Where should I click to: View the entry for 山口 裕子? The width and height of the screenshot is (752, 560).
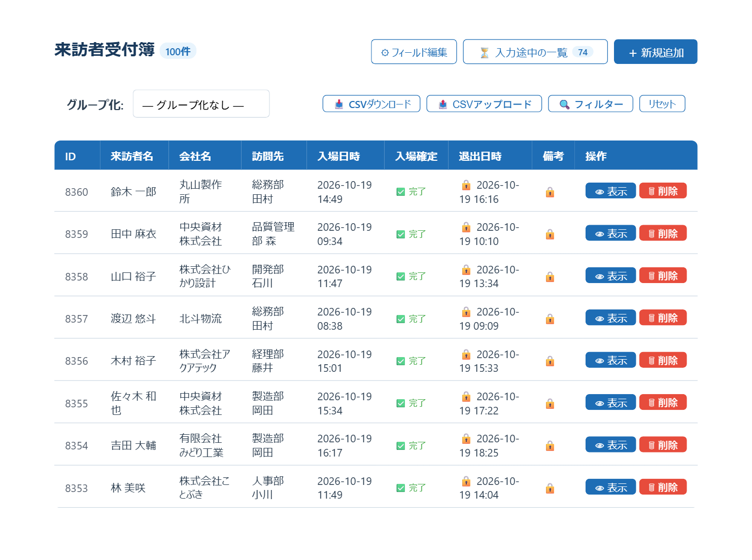pos(610,276)
